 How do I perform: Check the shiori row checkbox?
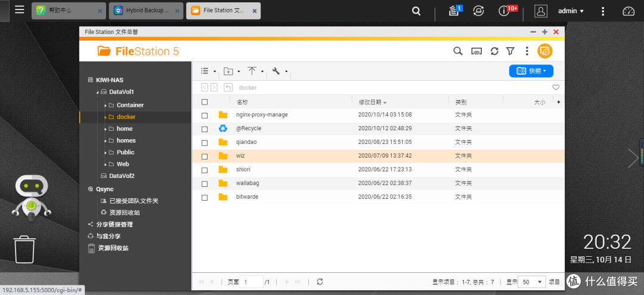(205, 170)
